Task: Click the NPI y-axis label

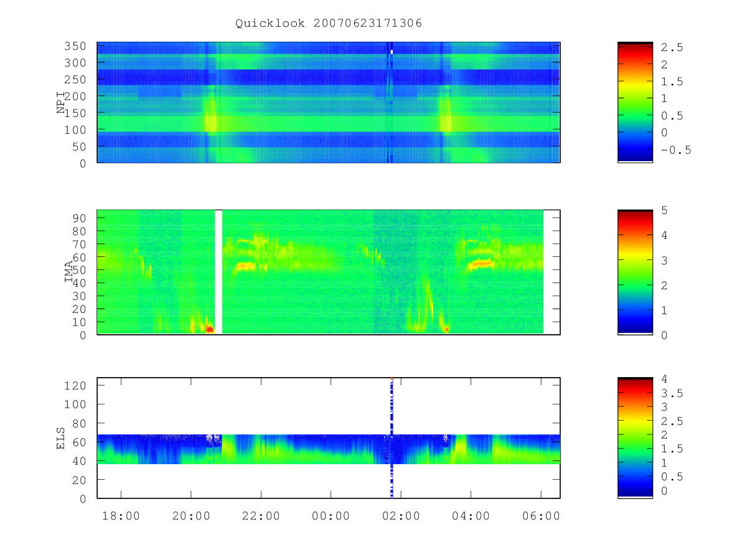Action: coord(61,103)
